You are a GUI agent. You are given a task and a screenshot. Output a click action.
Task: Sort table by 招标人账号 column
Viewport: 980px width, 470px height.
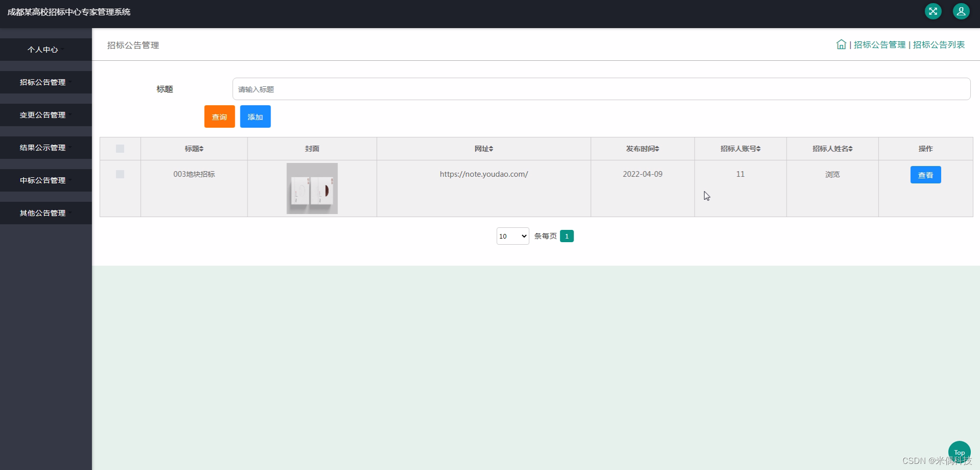(741, 149)
